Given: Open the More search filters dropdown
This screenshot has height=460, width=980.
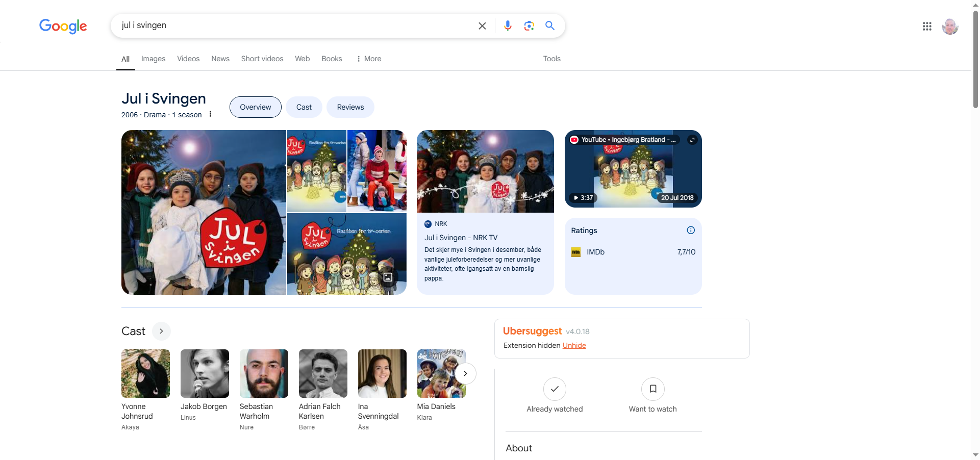Looking at the screenshot, I should (369, 59).
